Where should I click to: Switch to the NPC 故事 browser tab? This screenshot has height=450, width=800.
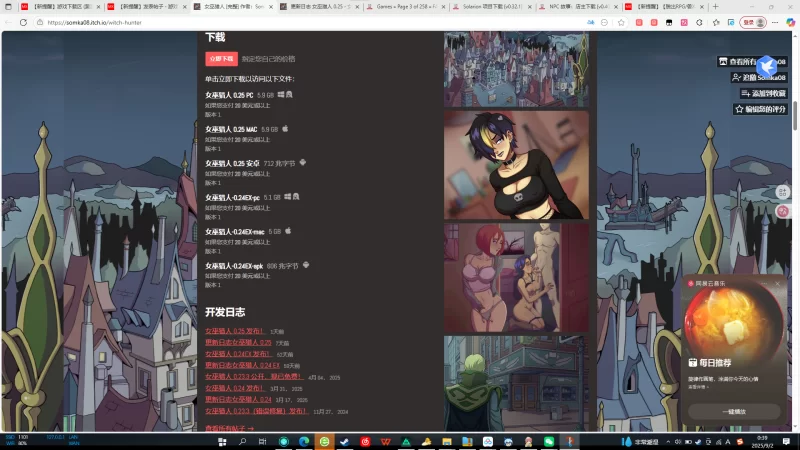pos(578,7)
